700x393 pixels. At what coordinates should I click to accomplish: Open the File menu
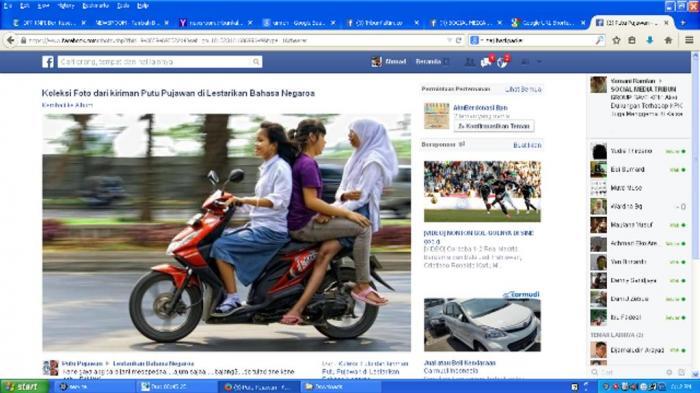click(8, 6)
